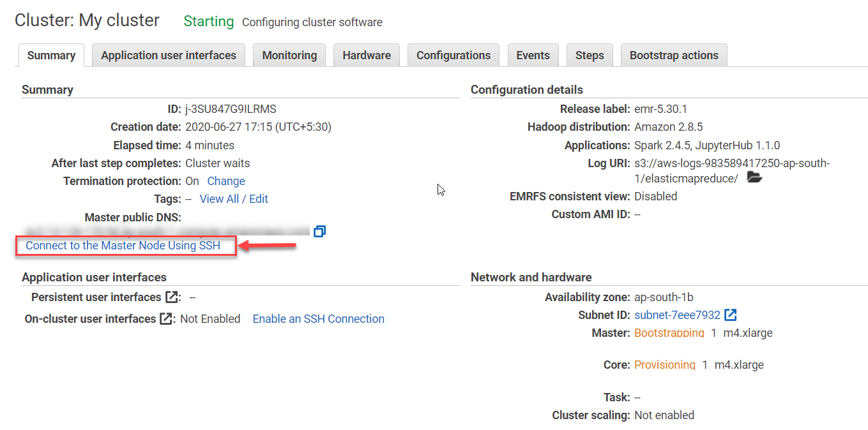Open the subnet-7eee7932 link
868x430 pixels.
pyautogui.click(x=677, y=315)
